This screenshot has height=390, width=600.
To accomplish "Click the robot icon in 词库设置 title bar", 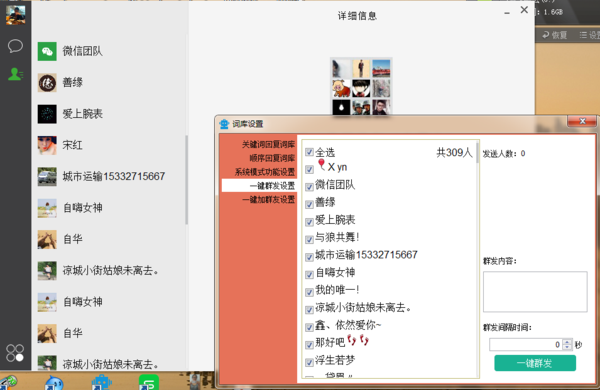I will point(224,124).
